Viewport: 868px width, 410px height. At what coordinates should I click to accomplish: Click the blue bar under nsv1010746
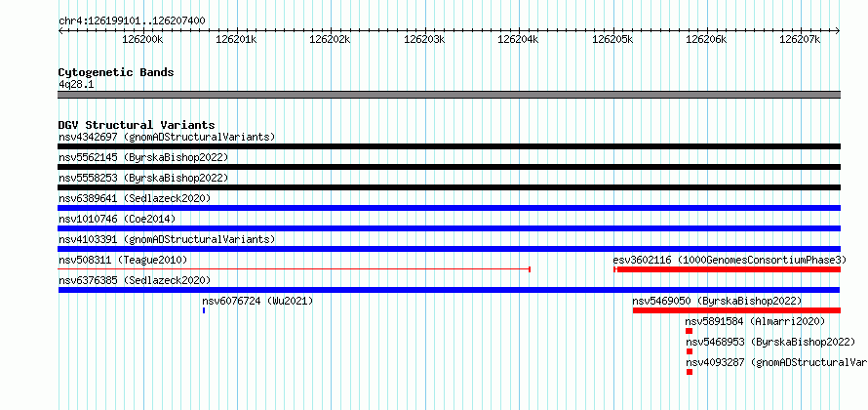pyautogui.click(x=449, y=228)
